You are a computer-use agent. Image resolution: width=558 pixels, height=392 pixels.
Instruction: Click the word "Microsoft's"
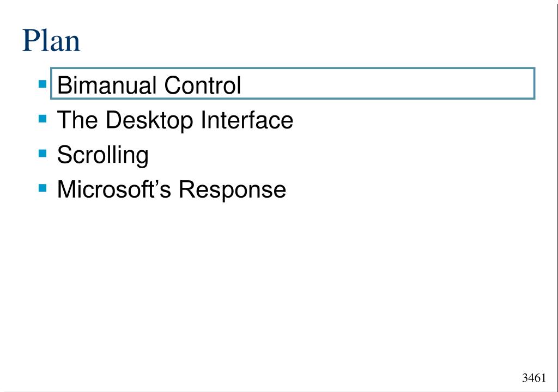pyautogui.click(x=114, y=189)
